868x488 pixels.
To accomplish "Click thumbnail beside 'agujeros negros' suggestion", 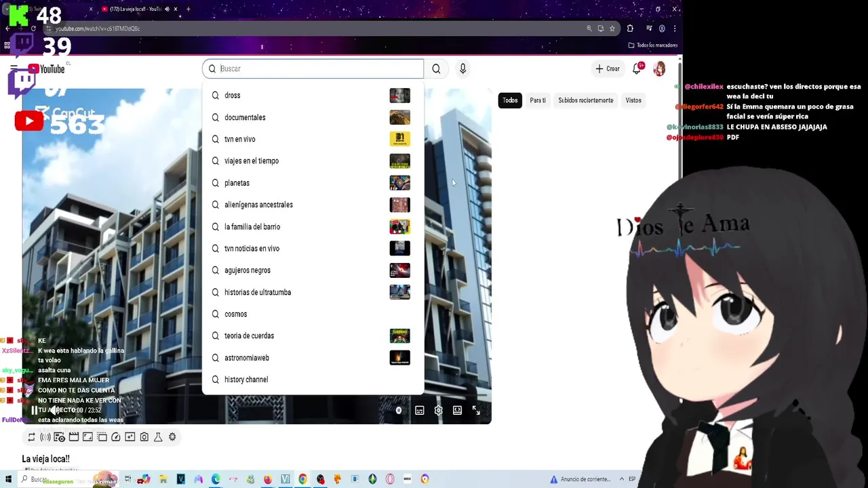I will [399, 270].
